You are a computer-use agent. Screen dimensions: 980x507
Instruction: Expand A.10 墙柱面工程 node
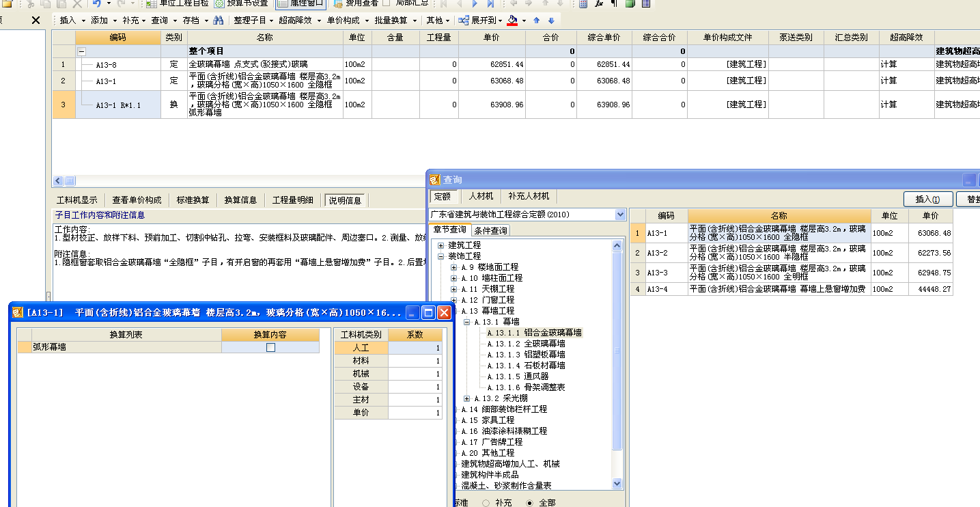point(454,278)
